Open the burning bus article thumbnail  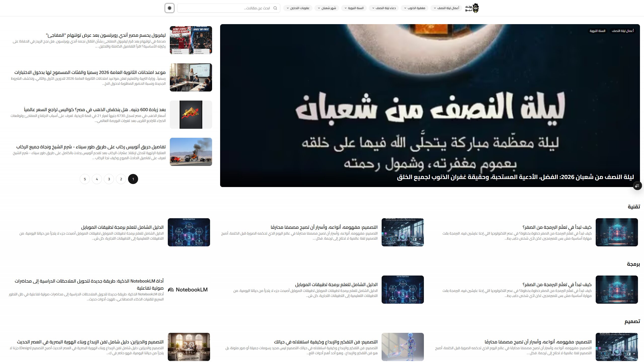tap(191, 152)
